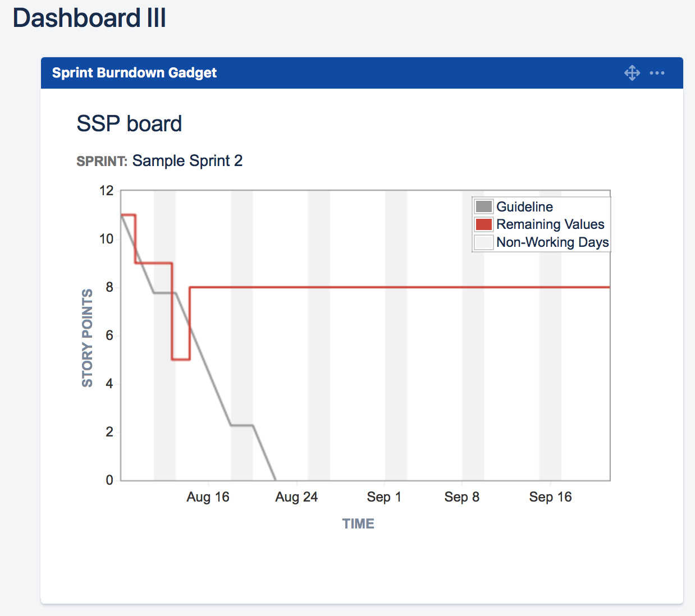Click the Guideline gray color swatch
Viewport: 695px width, 616px height.
click(x=483, y=206)
